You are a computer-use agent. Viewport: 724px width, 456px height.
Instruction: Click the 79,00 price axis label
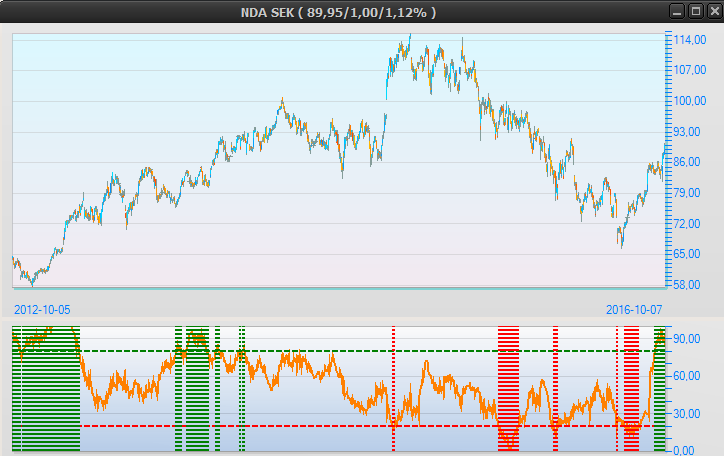[687, 193]
